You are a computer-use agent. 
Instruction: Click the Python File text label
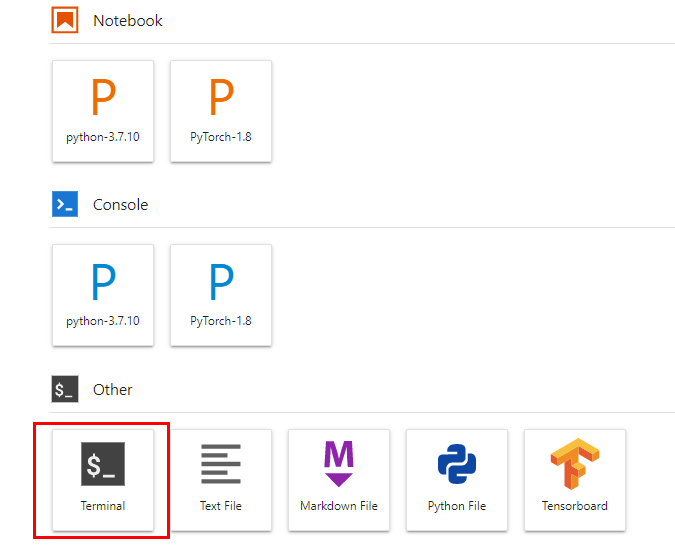[x=457, y=506]
